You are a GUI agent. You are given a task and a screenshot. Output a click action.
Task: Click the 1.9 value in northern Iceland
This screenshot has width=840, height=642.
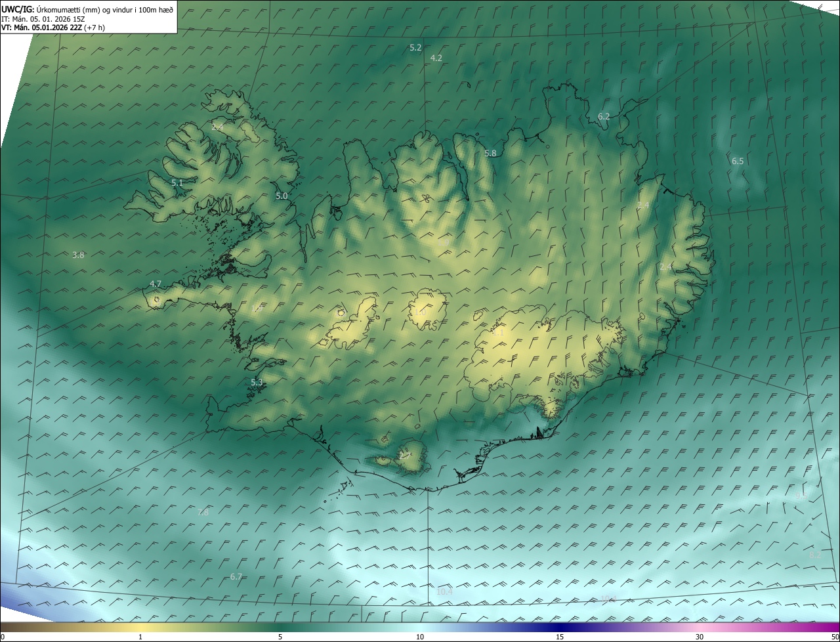pos(443,243)
